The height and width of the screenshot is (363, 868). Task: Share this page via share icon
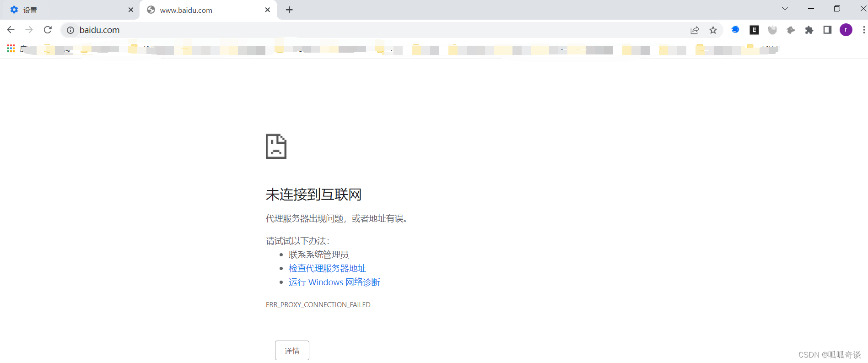[695, 30]
